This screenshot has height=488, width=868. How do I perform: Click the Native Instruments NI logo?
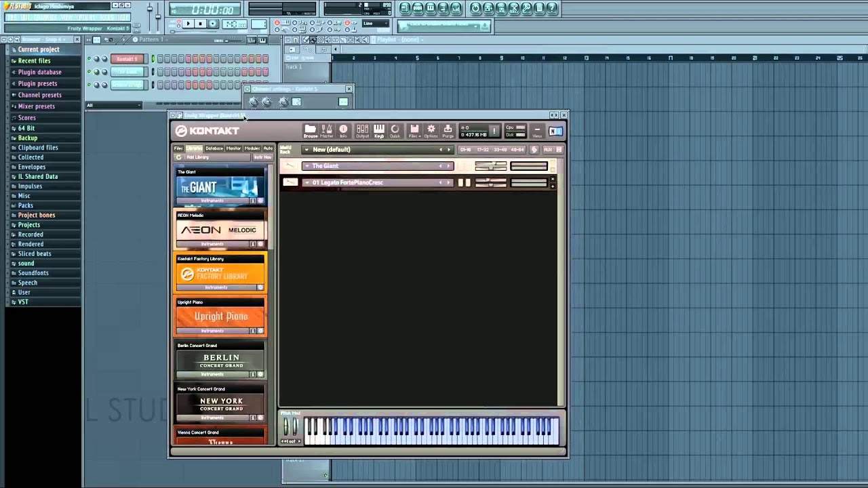pos(555,131)
